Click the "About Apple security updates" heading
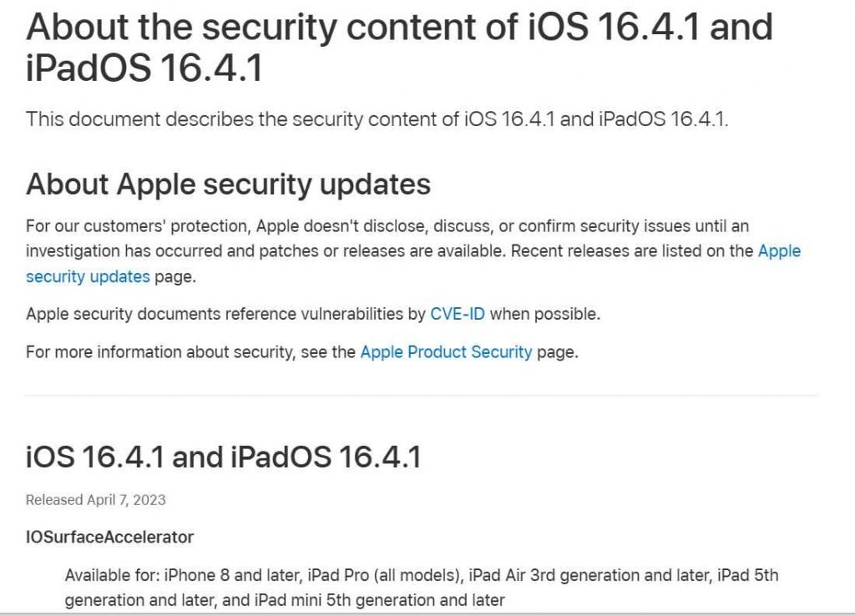This screenshot has width=855, height=616. tap(229, 184)
